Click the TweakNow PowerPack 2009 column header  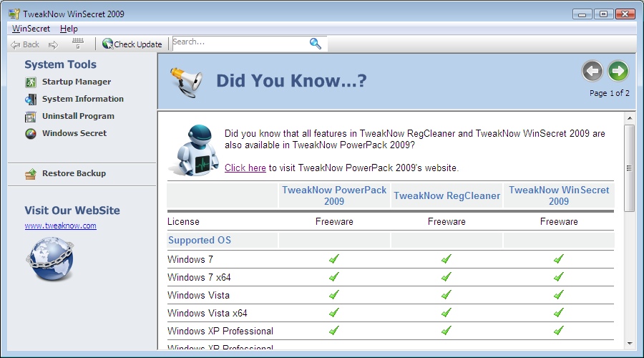pos(334,195)
